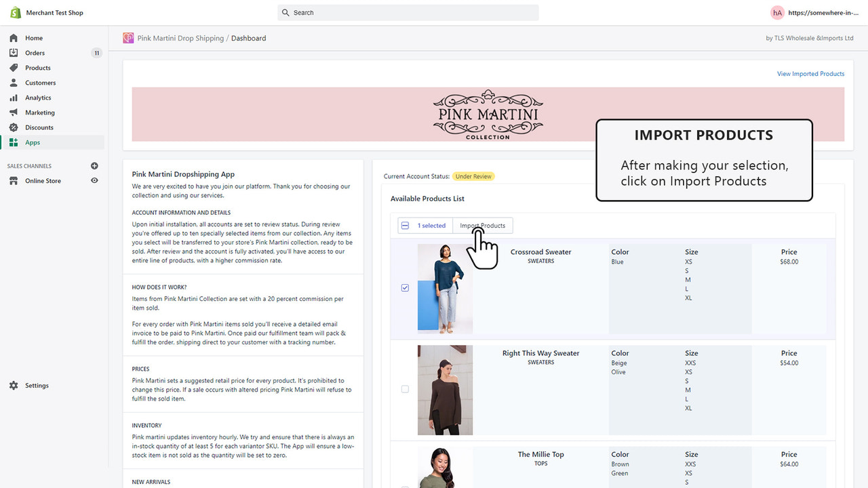Screen dimensions: 868x488
Task: Click the Pink Martini app icon in breadcrumb
Action: (128, 38)
